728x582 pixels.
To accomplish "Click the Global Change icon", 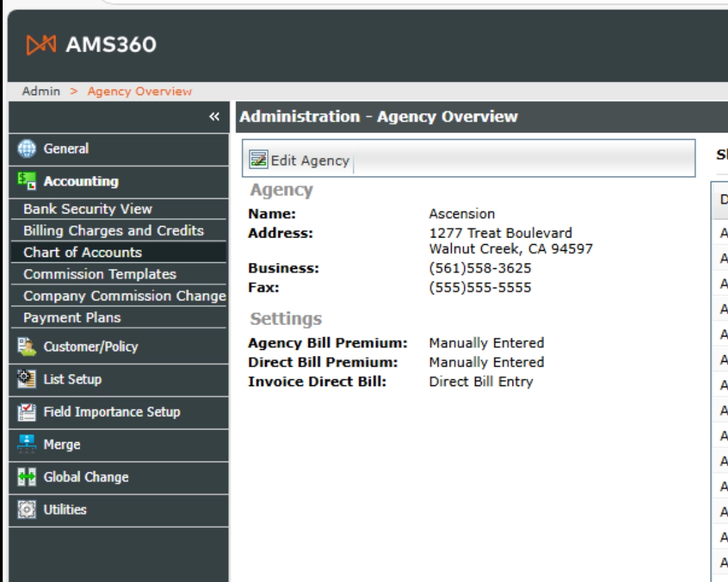I will (x=27, y=477).
